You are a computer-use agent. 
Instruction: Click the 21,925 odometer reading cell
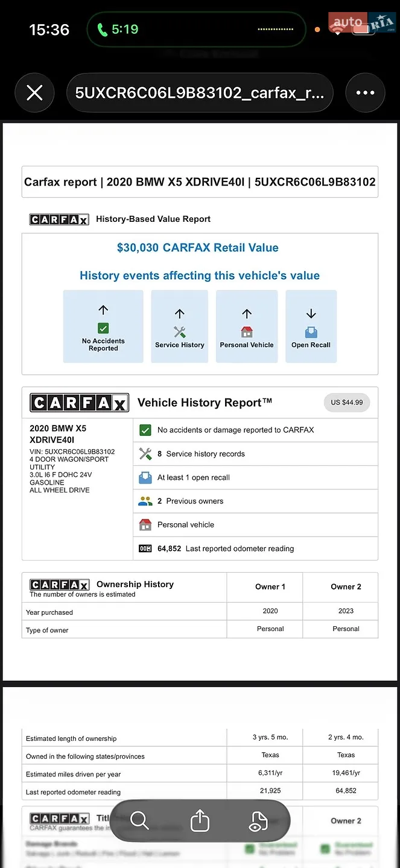(270, 790)
